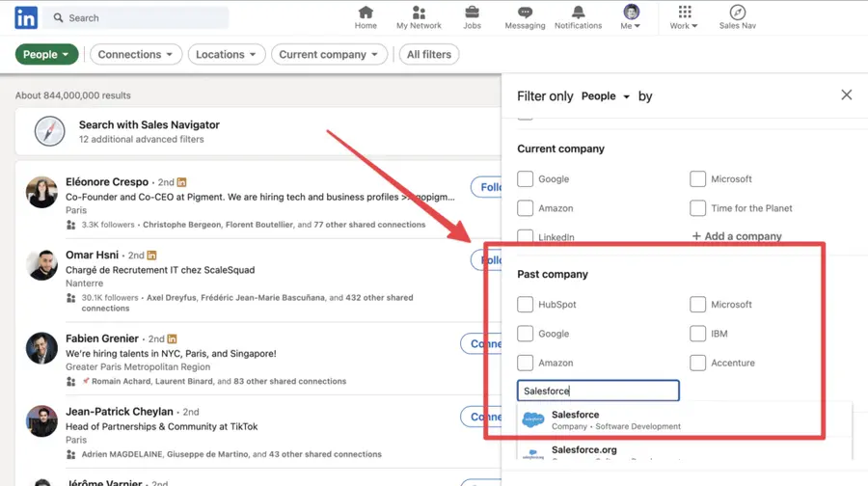Go to the Jobs briefcase icon
The image size is (868, 486).
(x=473, y=13)
